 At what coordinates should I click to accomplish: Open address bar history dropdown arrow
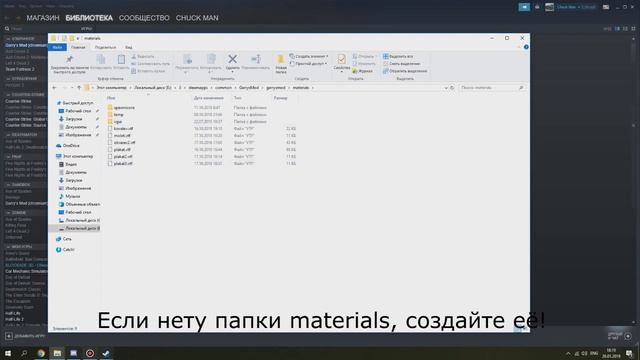tap(446, 88)
